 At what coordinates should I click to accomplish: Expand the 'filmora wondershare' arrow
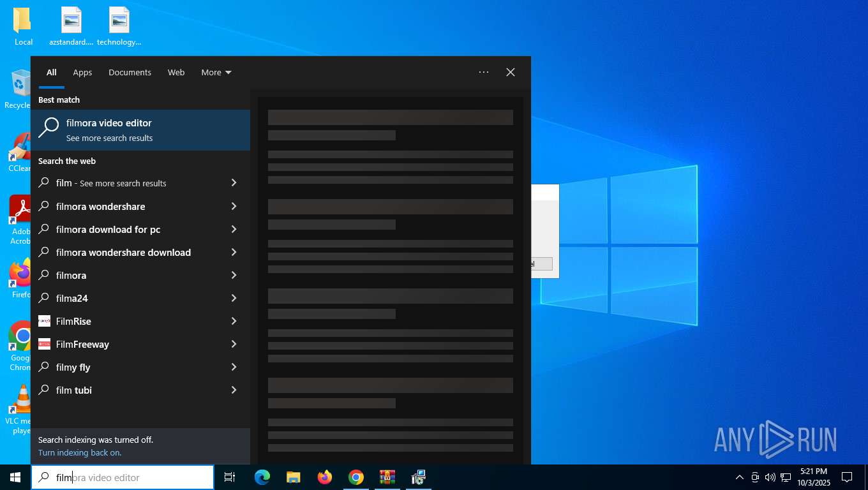click(234, 206)
